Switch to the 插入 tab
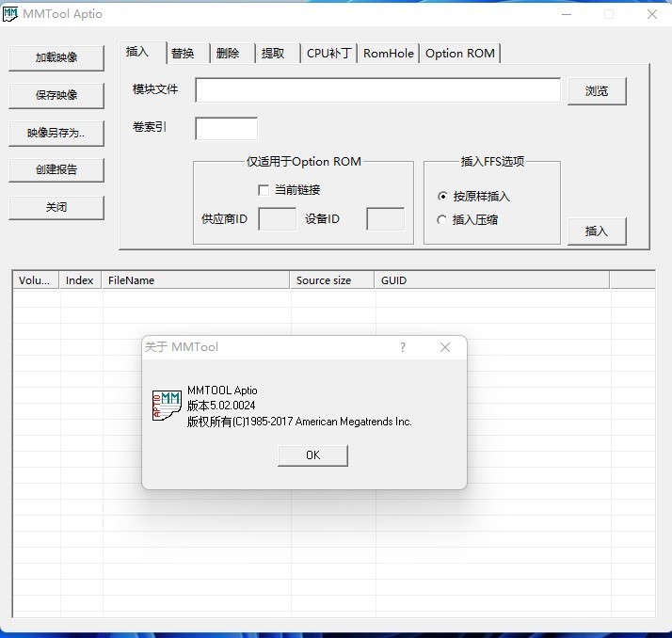This screenshot has width=672, height=638. [x=142, y=53]
